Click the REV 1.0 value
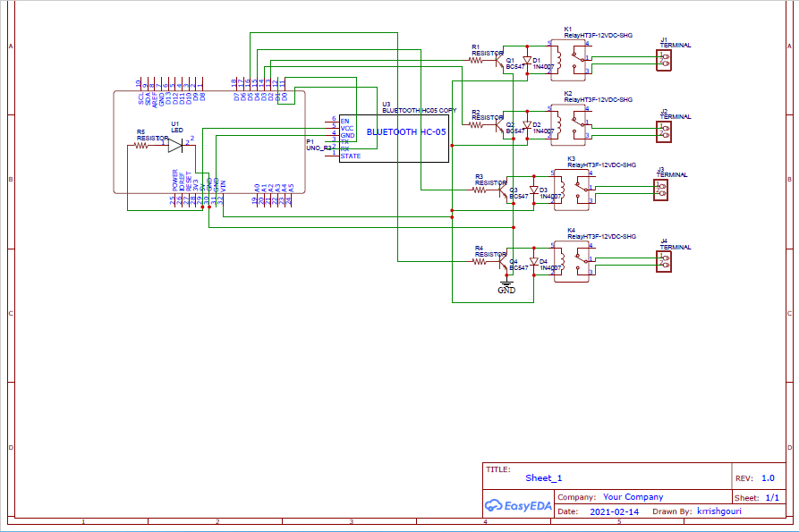 [768, 478]
